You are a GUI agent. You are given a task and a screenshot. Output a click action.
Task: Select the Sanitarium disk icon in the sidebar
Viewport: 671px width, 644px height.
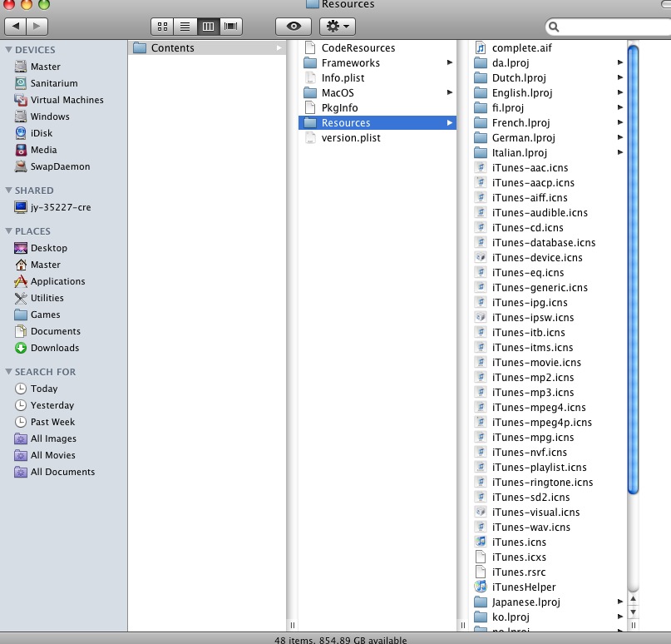pos(21,83)
